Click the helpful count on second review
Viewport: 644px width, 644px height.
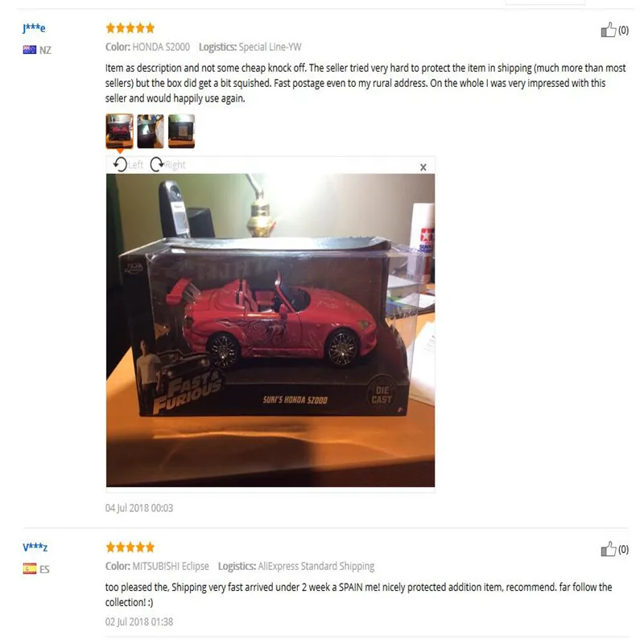pyautogui.click(x=623, y=550)
